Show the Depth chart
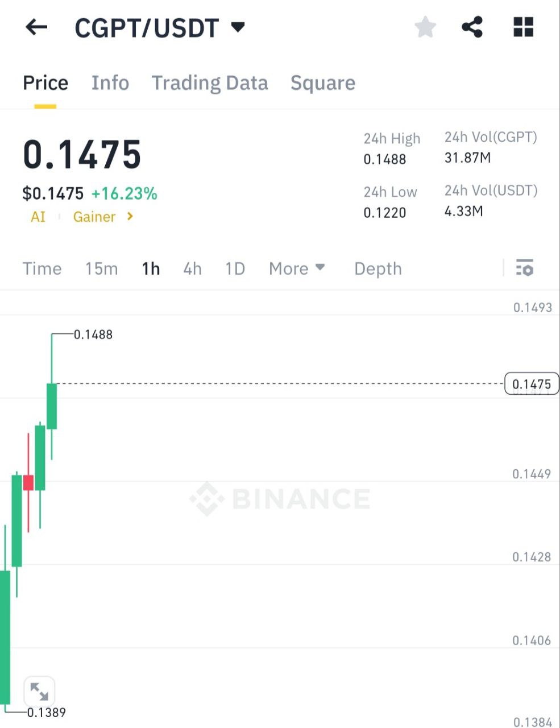Viewport: 560px width, 728px height. [x=378, y=268]
